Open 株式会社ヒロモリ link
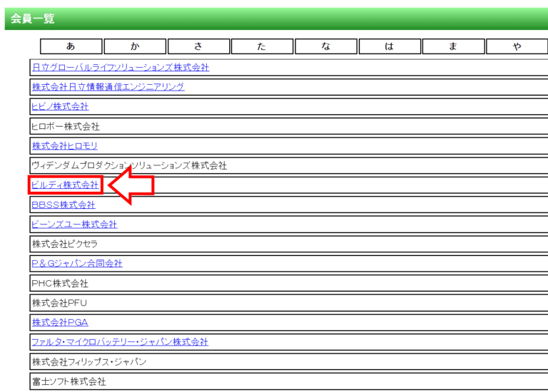 point(65,146)
